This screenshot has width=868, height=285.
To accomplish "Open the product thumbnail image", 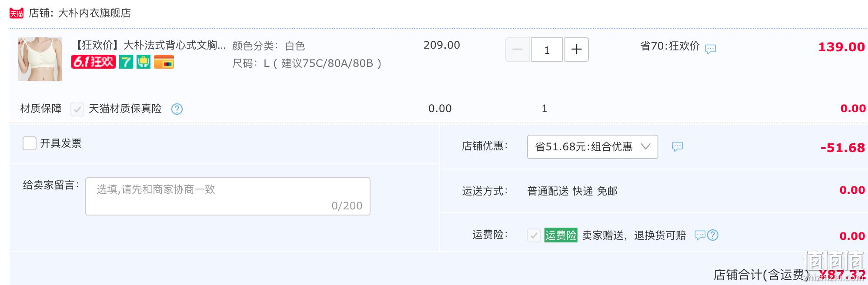I will [x=40, y=59].
